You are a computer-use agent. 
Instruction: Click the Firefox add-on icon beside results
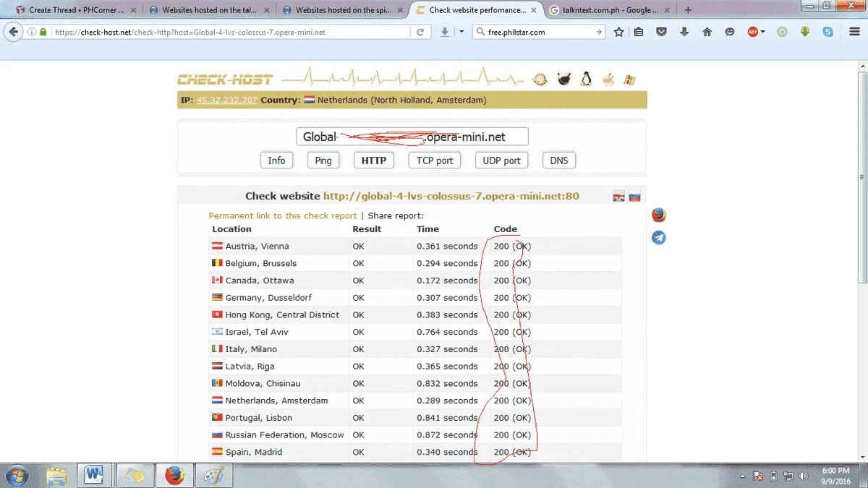coord(658,215)
